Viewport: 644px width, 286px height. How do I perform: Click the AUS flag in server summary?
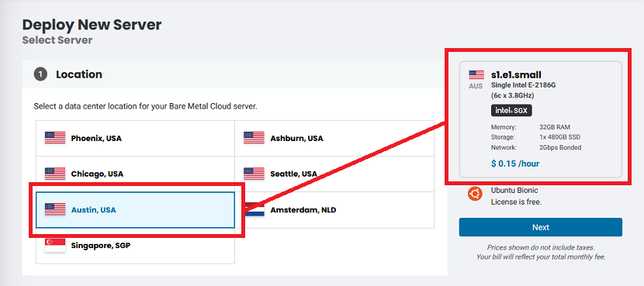pos(476,74)
